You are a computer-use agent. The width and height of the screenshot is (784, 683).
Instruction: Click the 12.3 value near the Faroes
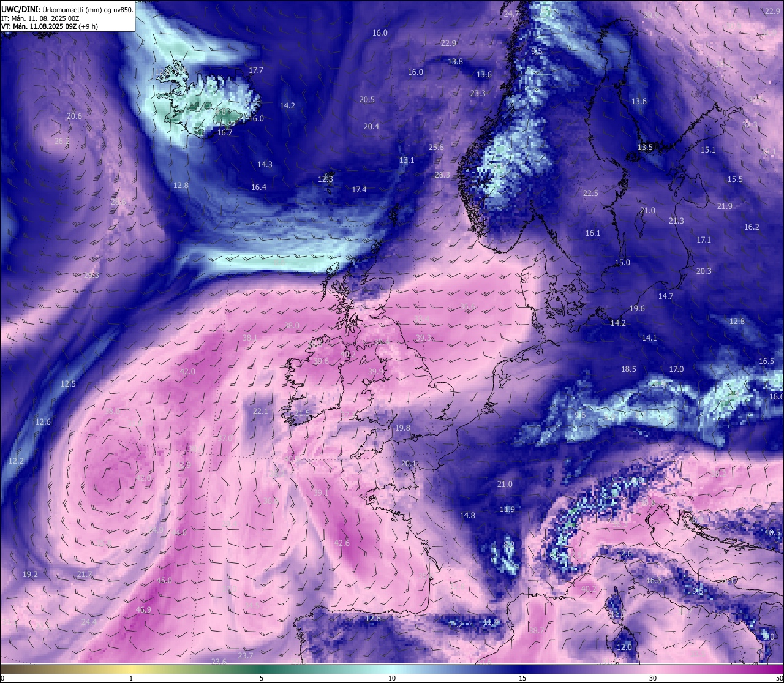tap(325, 179)
